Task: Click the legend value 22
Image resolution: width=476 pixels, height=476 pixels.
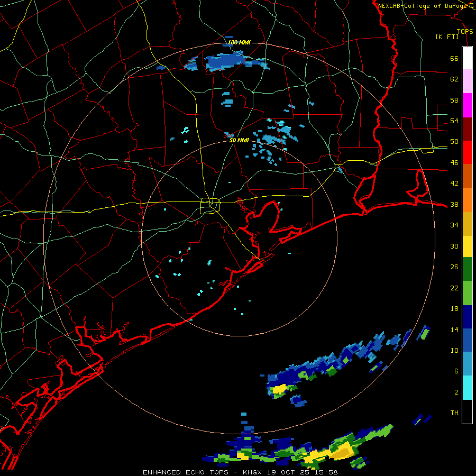Action: pos(454,288)
